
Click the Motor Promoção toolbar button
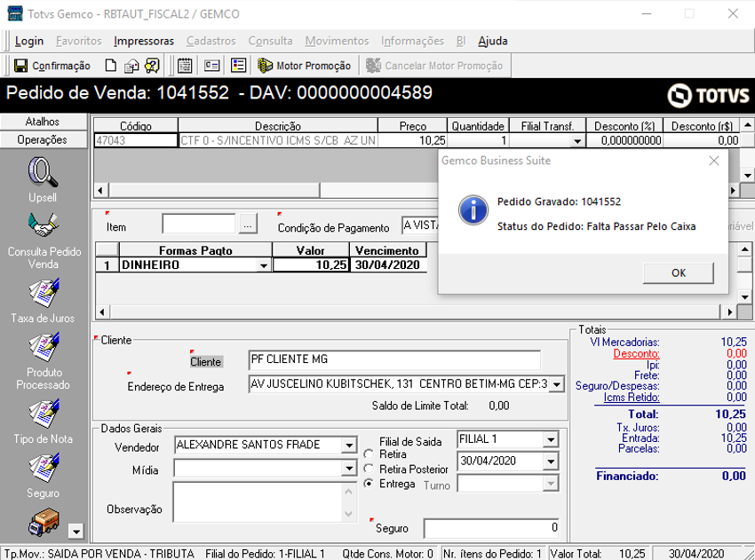point(305,66)
